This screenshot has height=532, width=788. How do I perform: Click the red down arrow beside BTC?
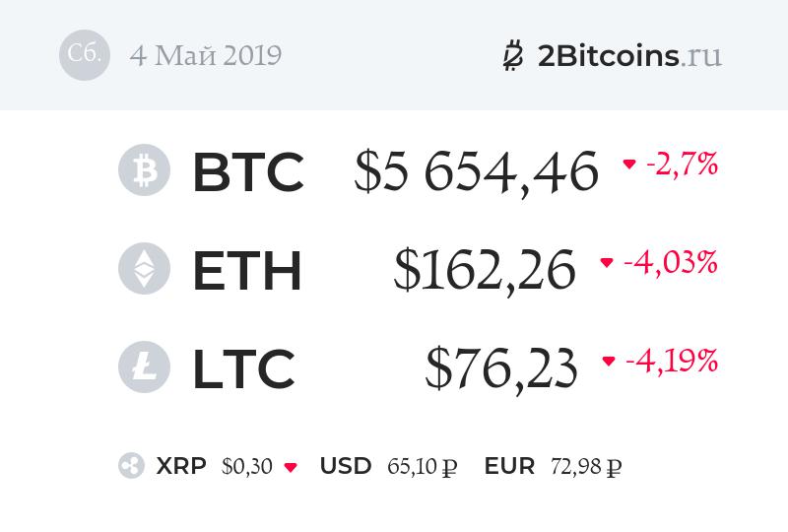tap(629, 165)
